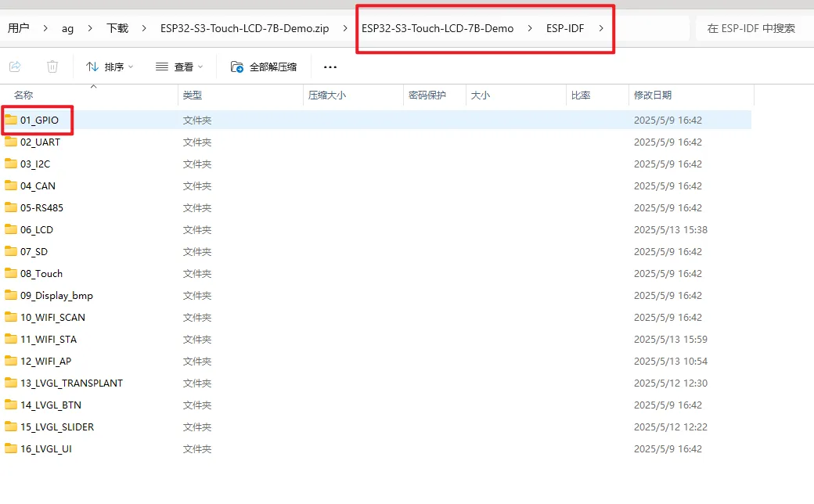Select the 04_CAN folder
The height and width of the screenshot is (504, 814).
pyautogui.click(x=38, y=186)
